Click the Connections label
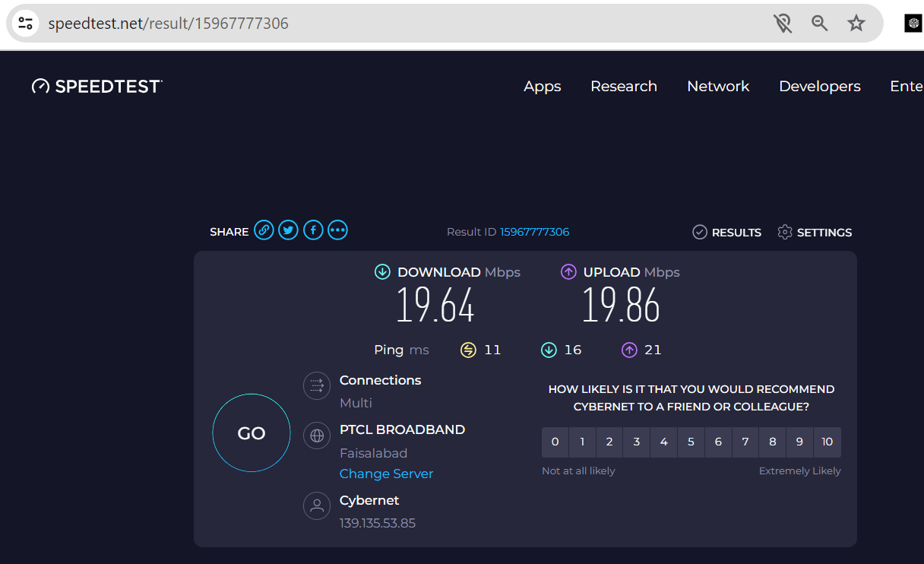The image size is (924, 564). coord(380,380)
